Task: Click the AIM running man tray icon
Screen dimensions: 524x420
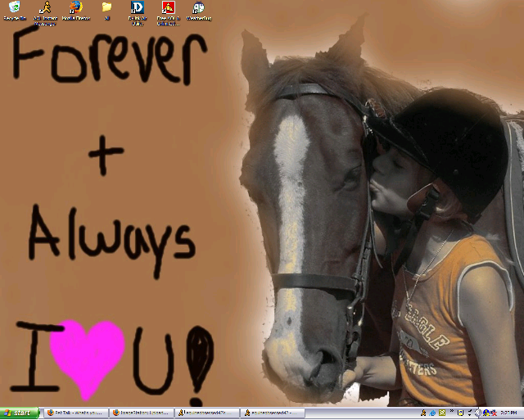Action: coord(486,413)
